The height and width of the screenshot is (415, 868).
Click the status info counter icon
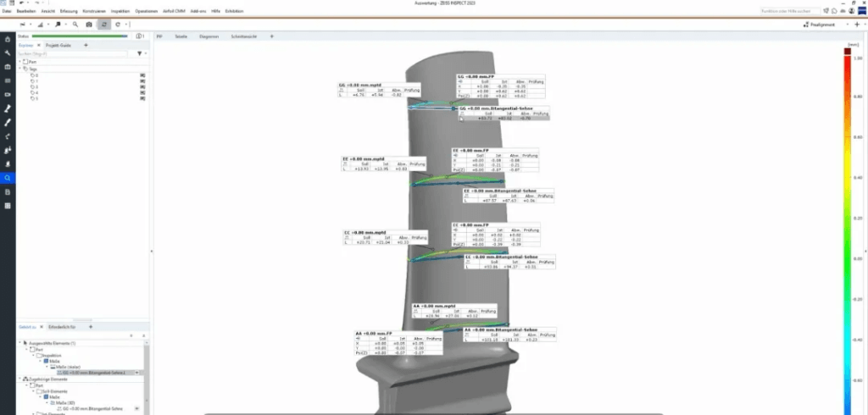pos(140,36)
